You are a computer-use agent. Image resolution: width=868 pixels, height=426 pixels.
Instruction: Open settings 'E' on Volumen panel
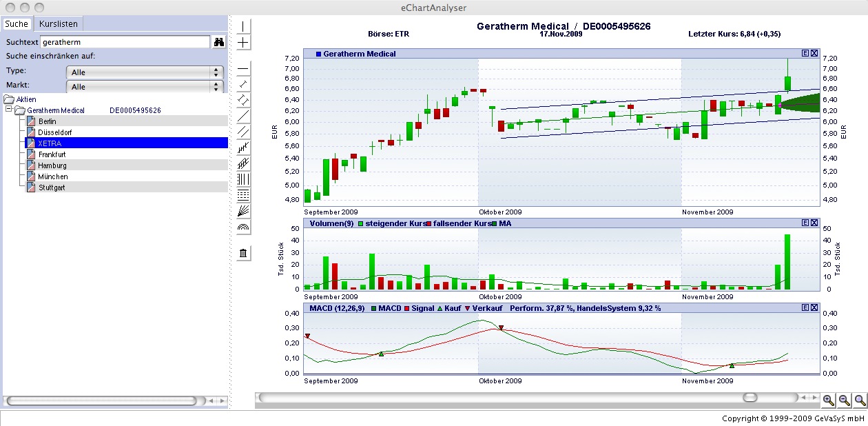coord(805,223)
